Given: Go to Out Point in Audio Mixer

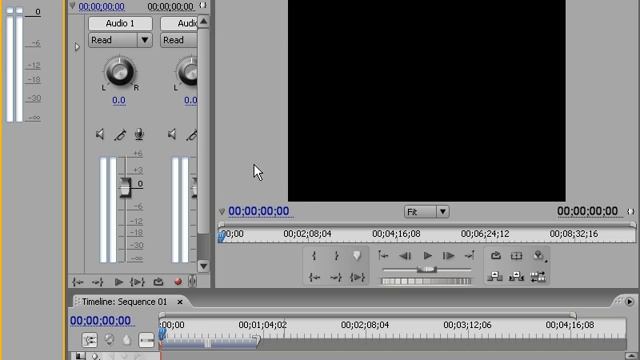Looking at the screenshot, I should (x=97, y=282).
